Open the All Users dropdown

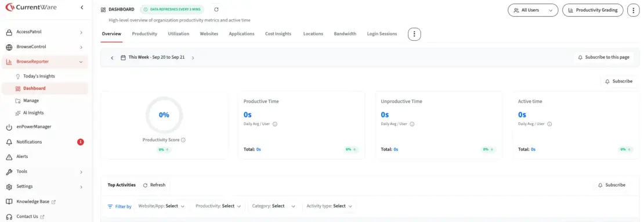(x=533, y=10)
